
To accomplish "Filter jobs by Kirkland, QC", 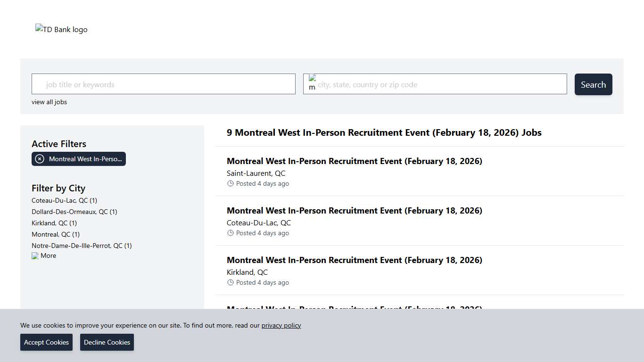I will [x=54, y=223].
